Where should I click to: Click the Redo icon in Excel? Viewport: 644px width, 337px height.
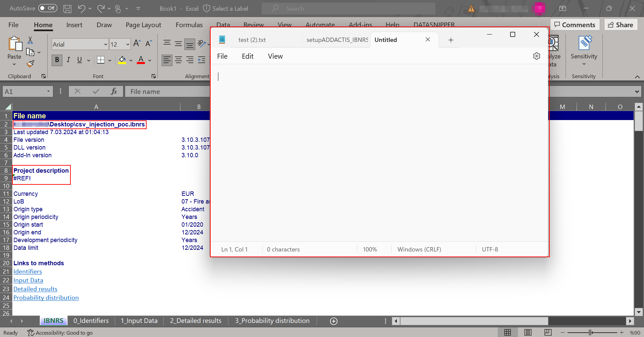click(101, 9)
